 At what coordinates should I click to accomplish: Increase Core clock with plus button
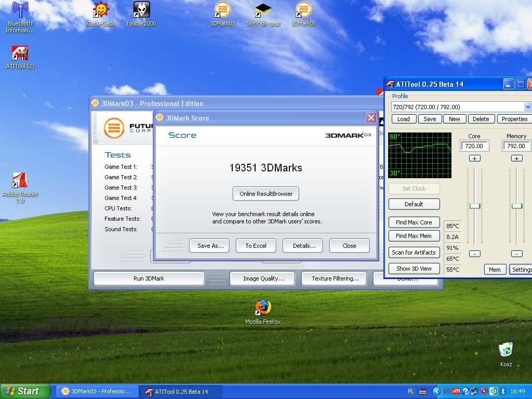[x=474, y=158]
